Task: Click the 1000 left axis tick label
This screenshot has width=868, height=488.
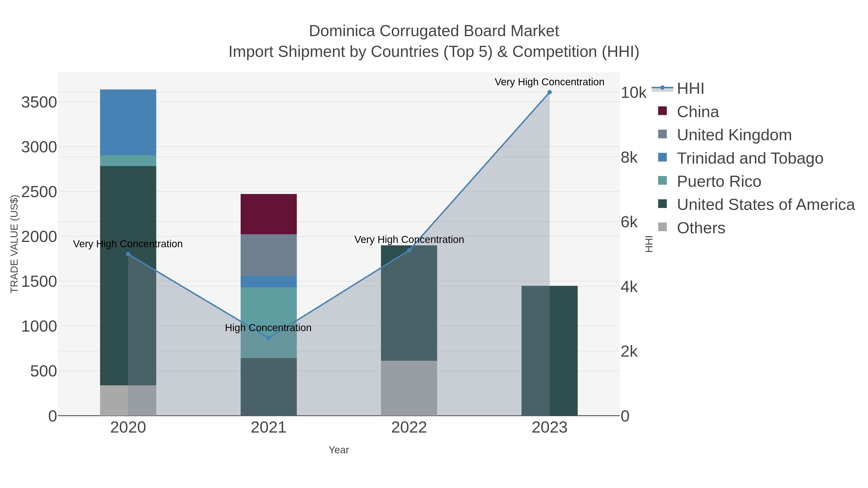Action: click(x=39, y=326)
